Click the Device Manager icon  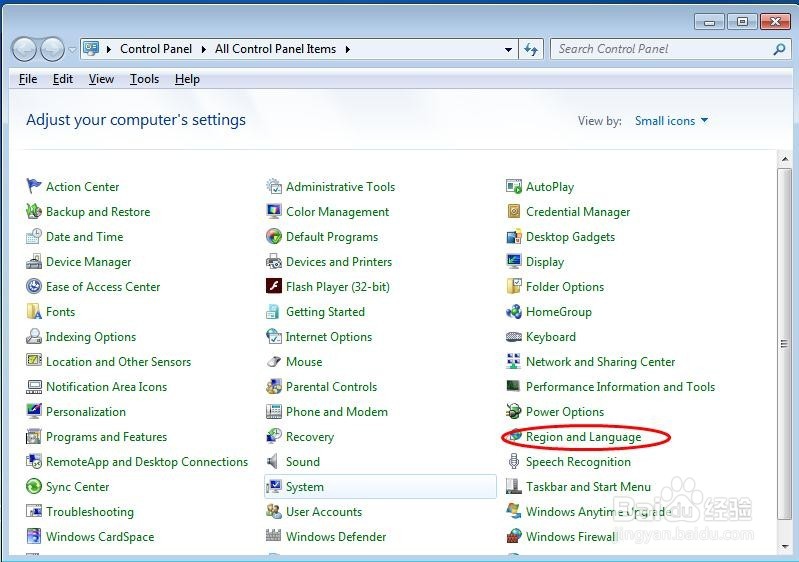(x=34, y=261)
